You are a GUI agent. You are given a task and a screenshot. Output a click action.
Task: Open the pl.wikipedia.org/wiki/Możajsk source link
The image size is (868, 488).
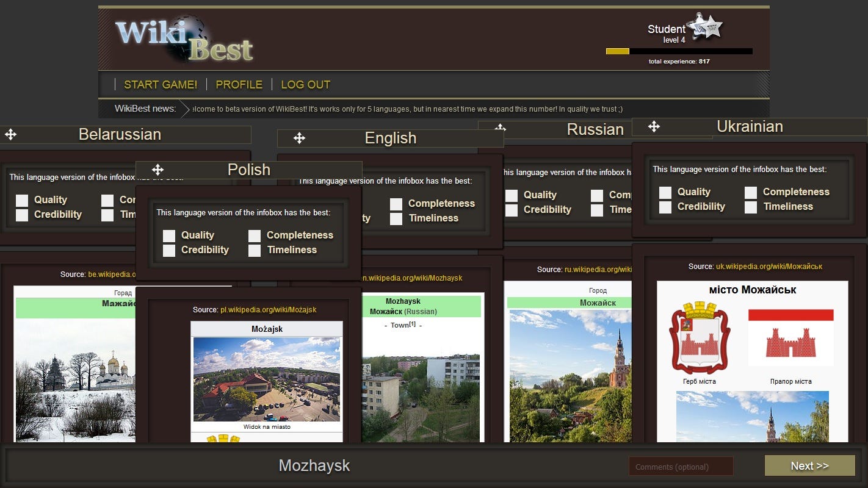pos(269,310)
